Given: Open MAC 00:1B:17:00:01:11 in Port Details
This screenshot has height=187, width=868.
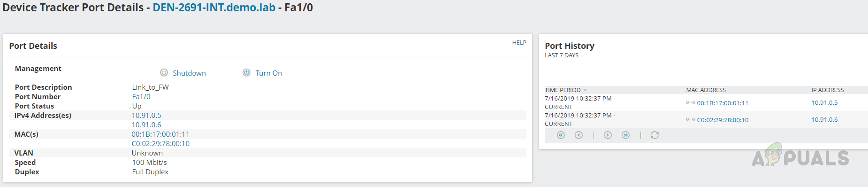Looking at the screenshot, I should click(x=160, y=134).
